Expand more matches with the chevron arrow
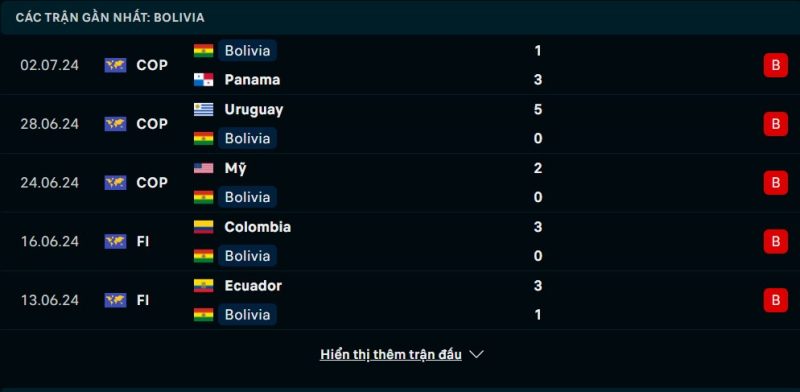This screenshot has width=800, height=392. 476,354
